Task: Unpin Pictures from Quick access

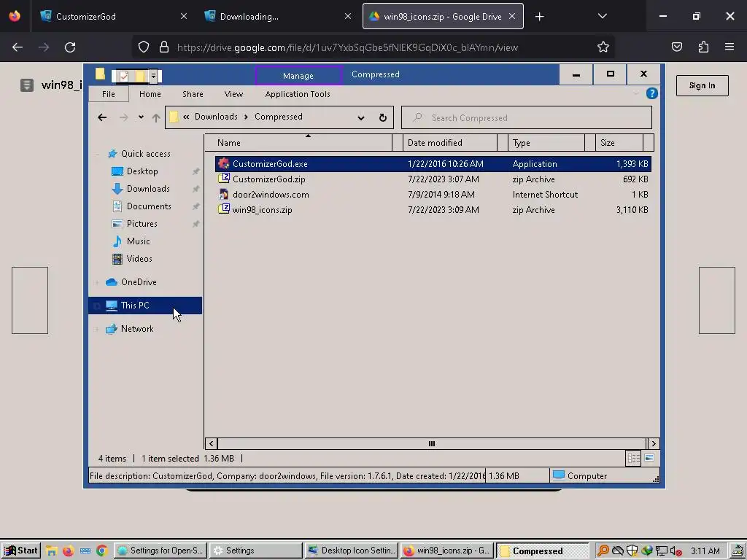Action: coord(196,224)
